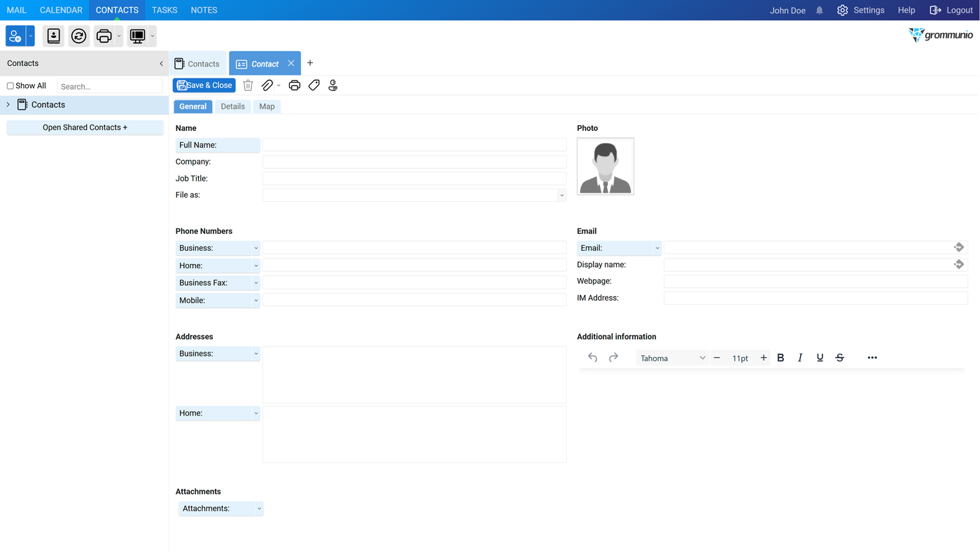Viewport: 980px width, 552px height.
Task: Open the New Contact button dropdown arrow
Action: coord(31,36)
